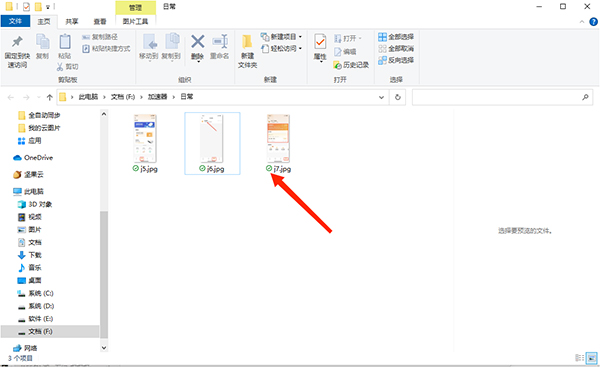Click Paste shortcut in ribbon
This screenshot has width=600, height=367.
pyautogui.click(x=106, y=49)
